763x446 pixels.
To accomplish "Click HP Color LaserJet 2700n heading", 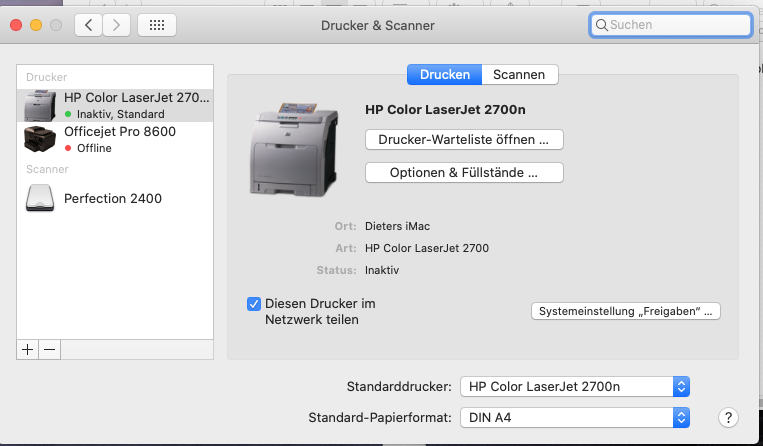I will pyautogui.click(x=445, y=109).
